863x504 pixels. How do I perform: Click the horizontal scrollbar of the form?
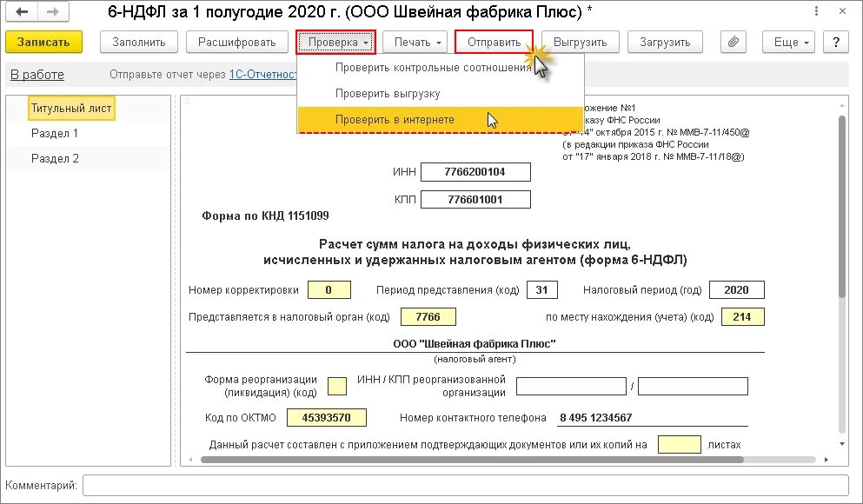[472, 460]
